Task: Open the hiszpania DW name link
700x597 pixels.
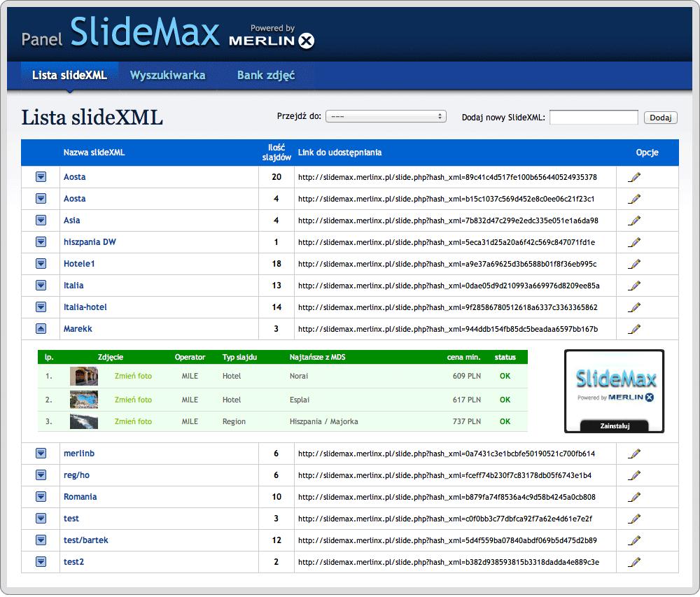Action: click(90, 242)
